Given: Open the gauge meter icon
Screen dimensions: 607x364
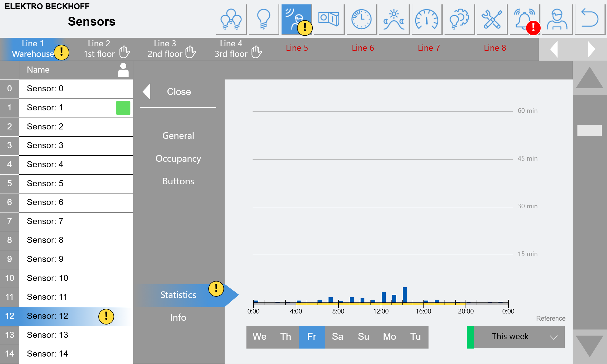Looking at the screenshot, I should tap(427, 19).
